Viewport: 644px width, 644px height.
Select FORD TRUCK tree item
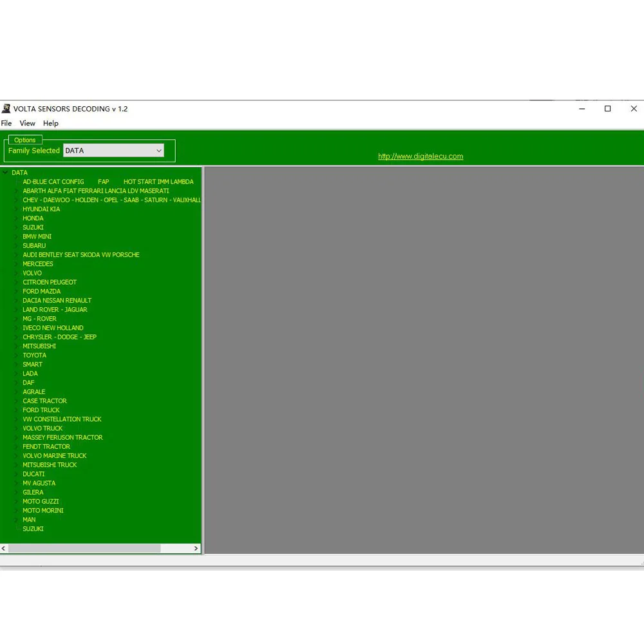click(41, 410)
